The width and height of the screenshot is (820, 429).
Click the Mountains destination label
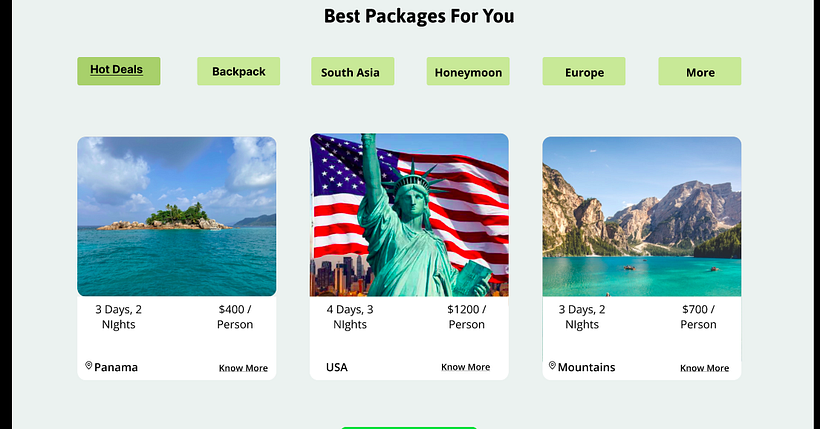[x=586, y=367]
